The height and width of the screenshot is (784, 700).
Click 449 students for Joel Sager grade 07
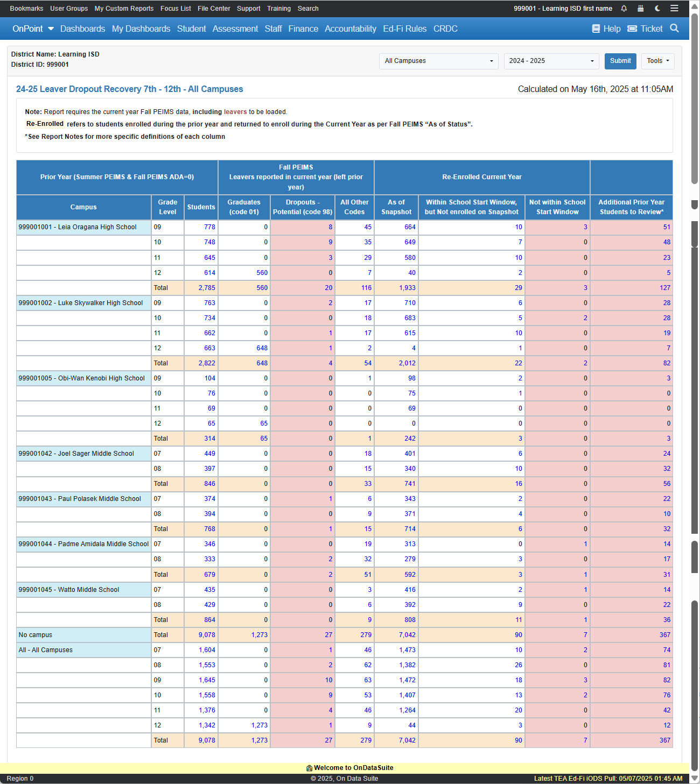coord(209,454)
